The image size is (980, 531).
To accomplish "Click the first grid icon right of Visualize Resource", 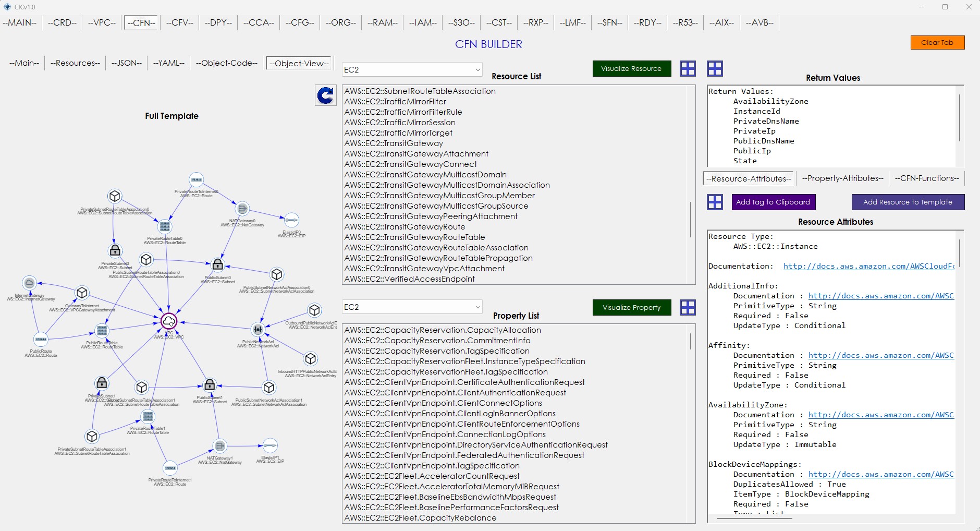I will coord(688,69).
